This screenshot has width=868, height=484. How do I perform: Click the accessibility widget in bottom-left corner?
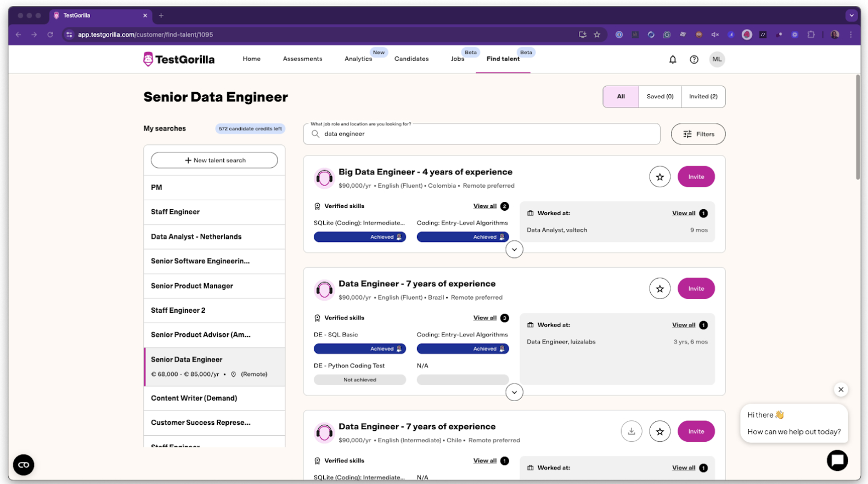coord(24,465)
